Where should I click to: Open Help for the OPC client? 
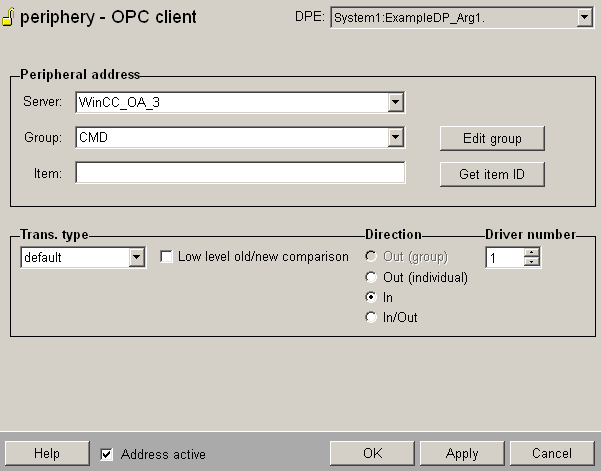[46, 453]
